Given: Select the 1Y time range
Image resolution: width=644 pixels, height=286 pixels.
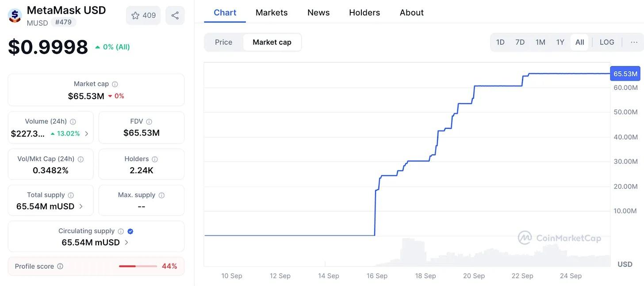Looking at the screenshot, I should point(560,42).
